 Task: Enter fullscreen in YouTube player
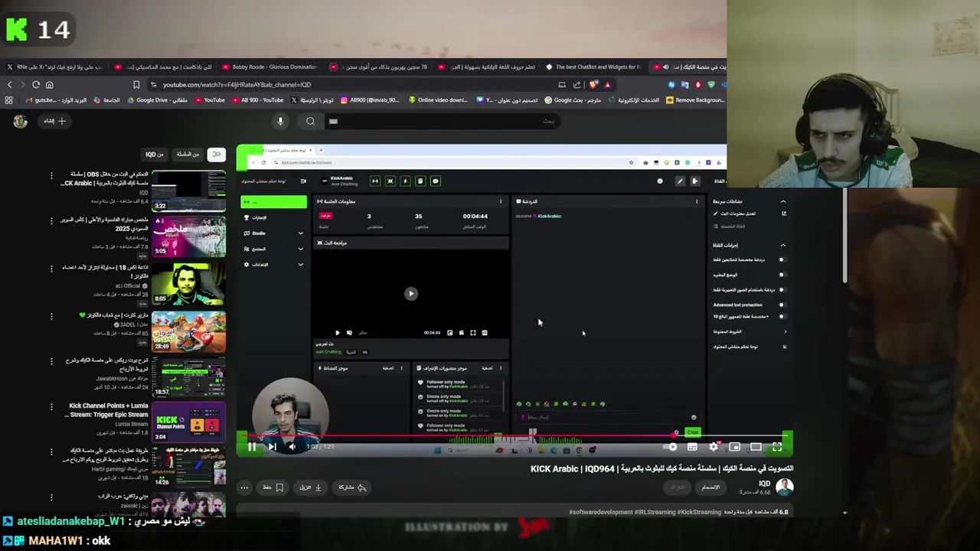tap(777, 447)
